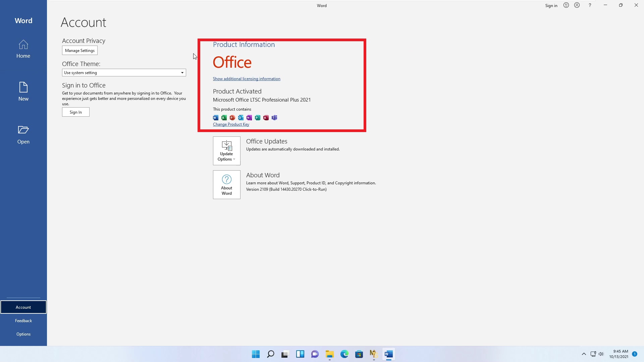Image resolution: width=644 pixels, height=362 pixels.
Task: Click the PowerPoint icon in product contents
Action: point(232,118)
